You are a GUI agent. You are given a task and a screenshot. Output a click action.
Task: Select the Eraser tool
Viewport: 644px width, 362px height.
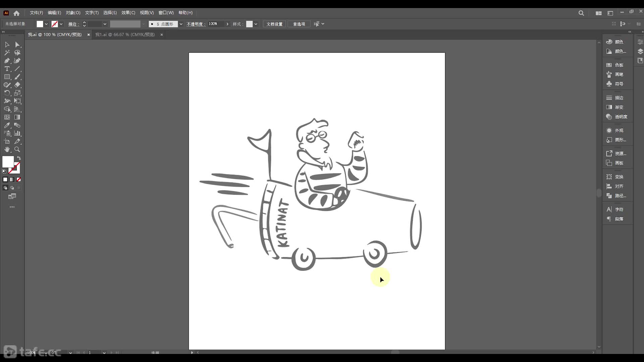17,85
